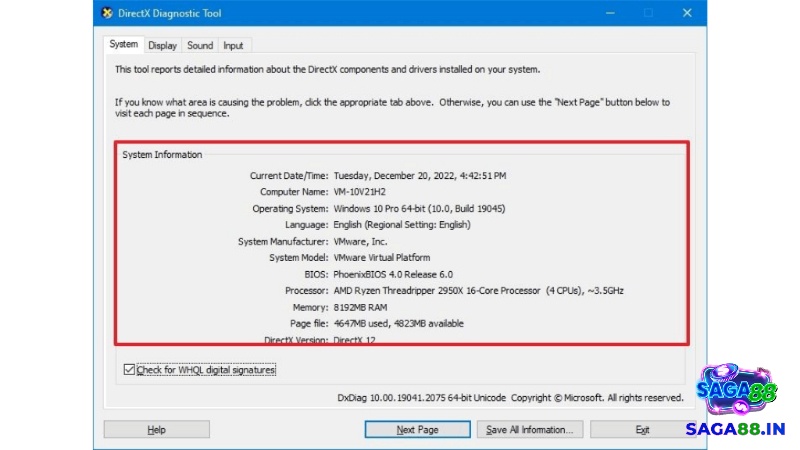Click the DxDiag version copyright text
Viewport: 800px width, 450px height.
coord(510,397)
